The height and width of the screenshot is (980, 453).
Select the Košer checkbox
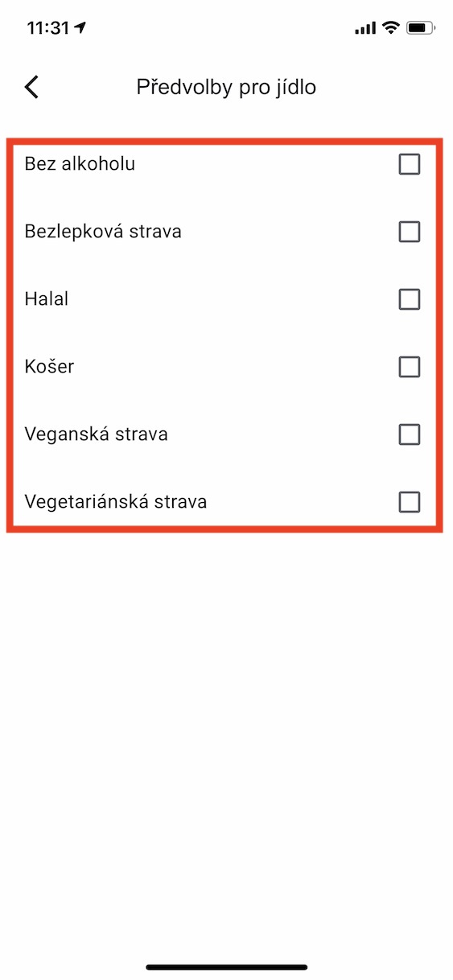point(410,368)
